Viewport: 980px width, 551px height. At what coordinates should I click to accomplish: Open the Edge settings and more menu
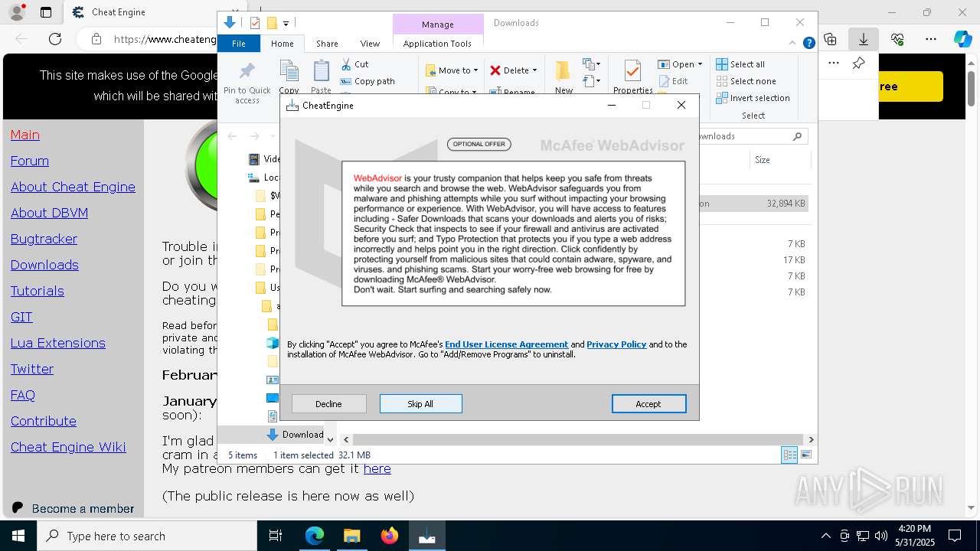point(931,39)
